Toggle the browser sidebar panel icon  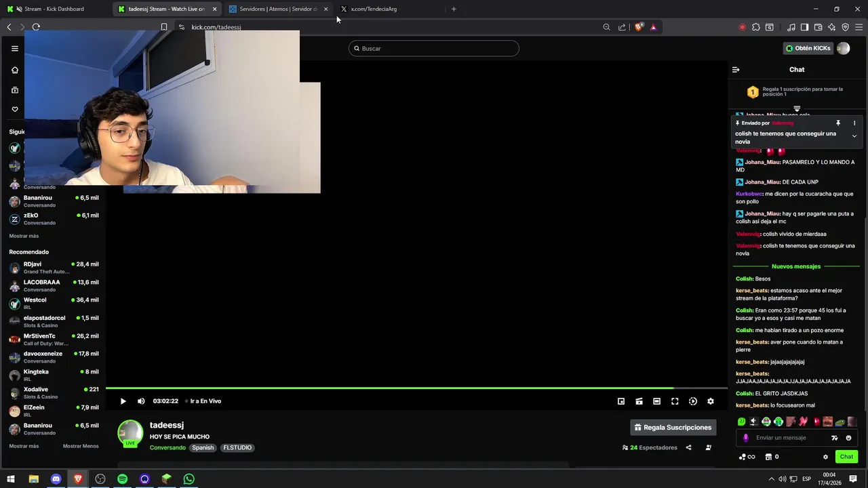coord(804,27)
